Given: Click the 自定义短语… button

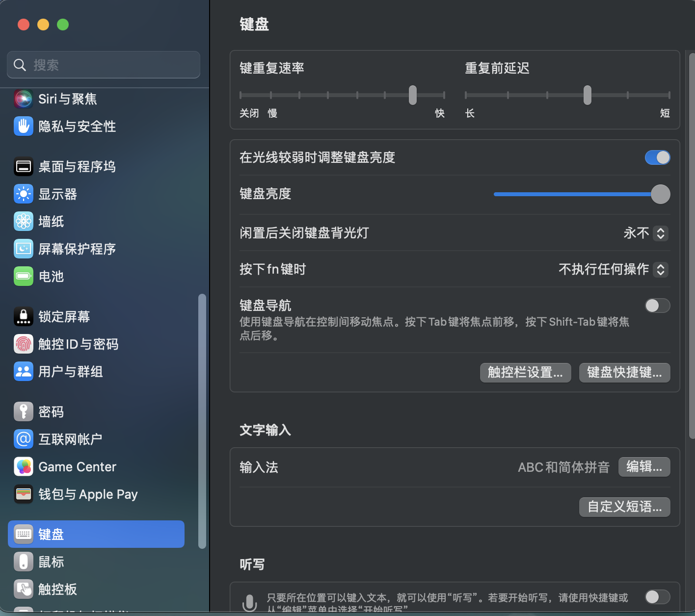Looking at the screenshot, I should click(624, 507).
